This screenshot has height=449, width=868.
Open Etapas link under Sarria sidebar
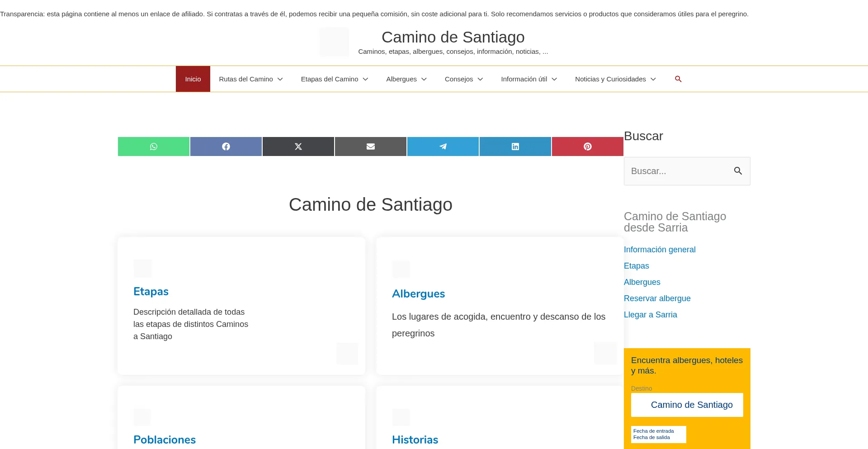coord(637,266)
